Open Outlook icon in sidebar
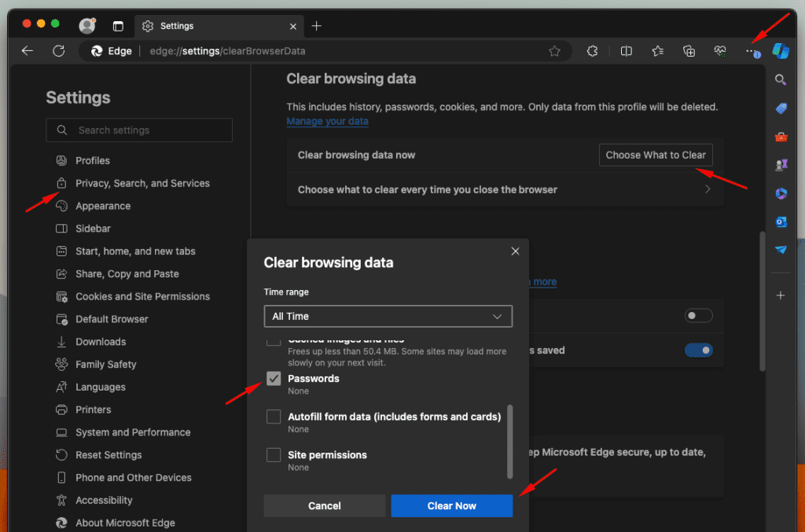 coord(781,222)
